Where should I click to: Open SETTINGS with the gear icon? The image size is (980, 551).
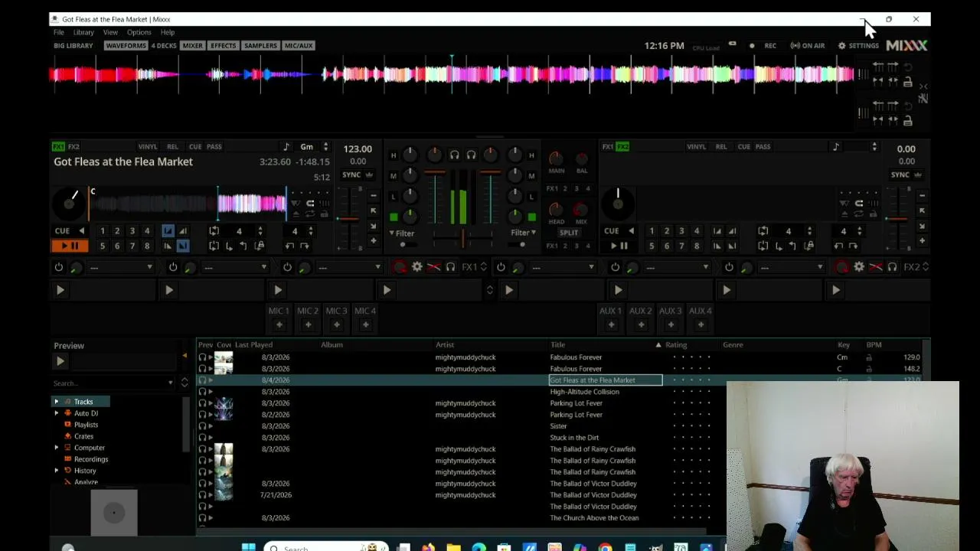(x=857, y=46)
